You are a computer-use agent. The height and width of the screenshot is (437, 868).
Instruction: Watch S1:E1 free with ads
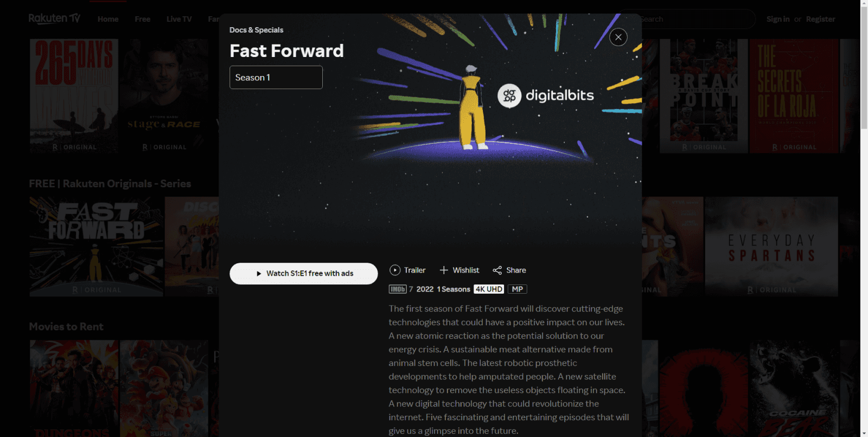(x=304, y=274)
